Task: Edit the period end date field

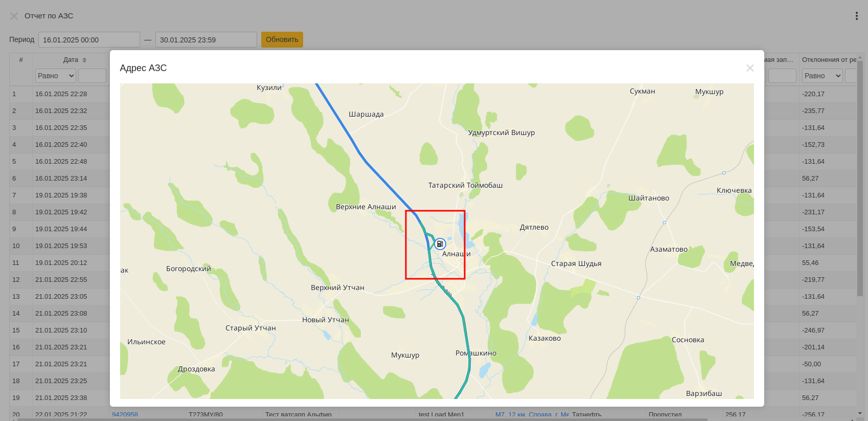Action: pyautogui.click(x=206, y=39)
